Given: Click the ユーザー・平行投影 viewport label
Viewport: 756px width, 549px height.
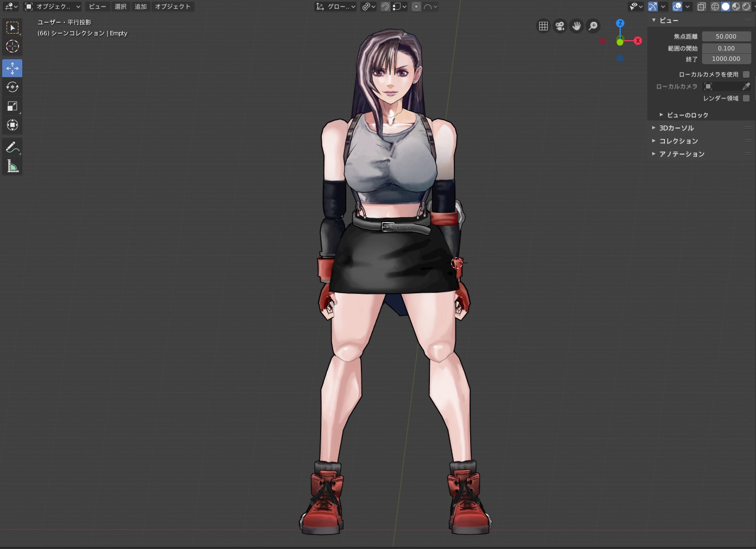Looking at the screenshot, I should (x=64, y=22).
